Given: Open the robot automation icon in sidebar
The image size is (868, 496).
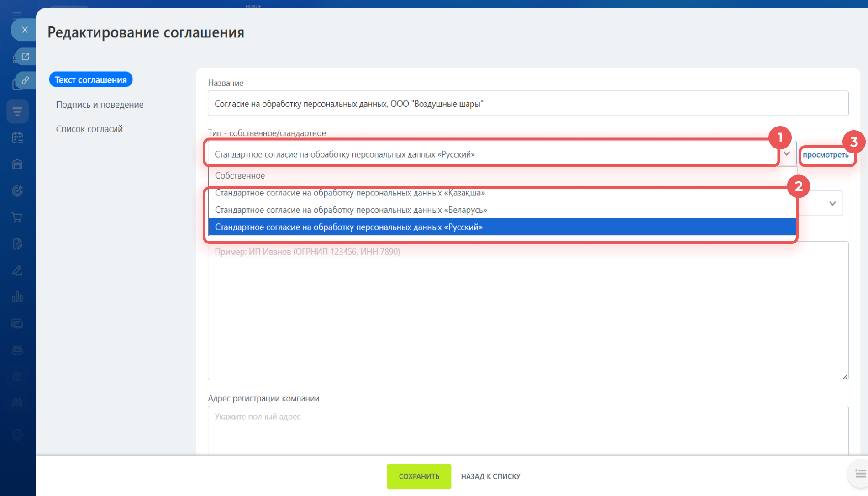Looking at the screenshot, I should 17,350.
